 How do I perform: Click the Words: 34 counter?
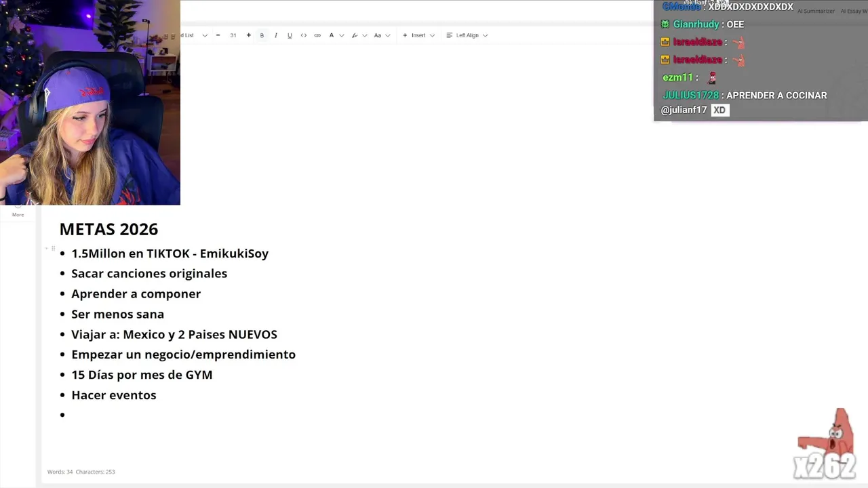60,472
